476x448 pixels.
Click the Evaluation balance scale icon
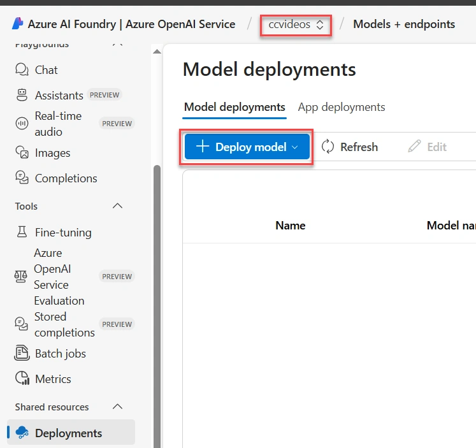click(x=20, y=276)
